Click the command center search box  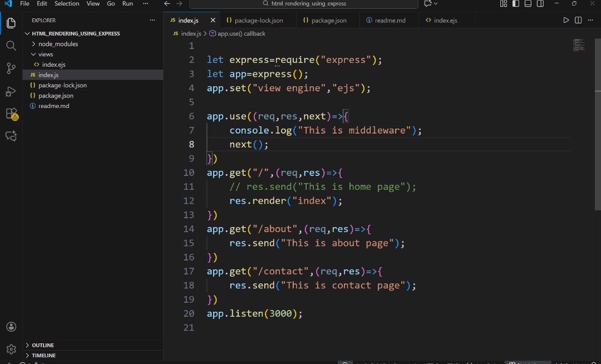[304, 3]
